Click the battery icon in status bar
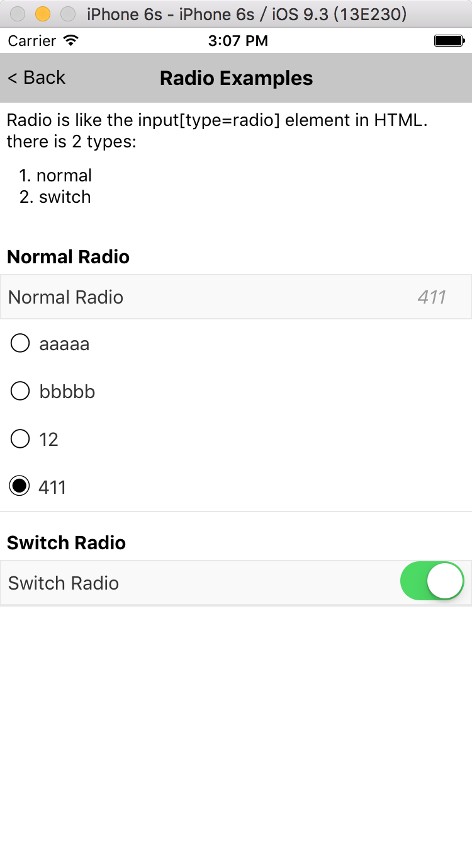 click(x=449, y=41)
